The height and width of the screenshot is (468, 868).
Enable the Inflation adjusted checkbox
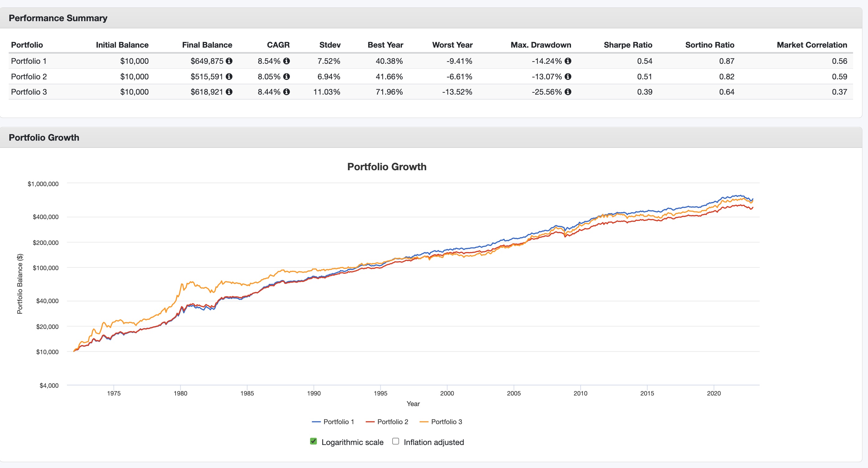[396, 441]
